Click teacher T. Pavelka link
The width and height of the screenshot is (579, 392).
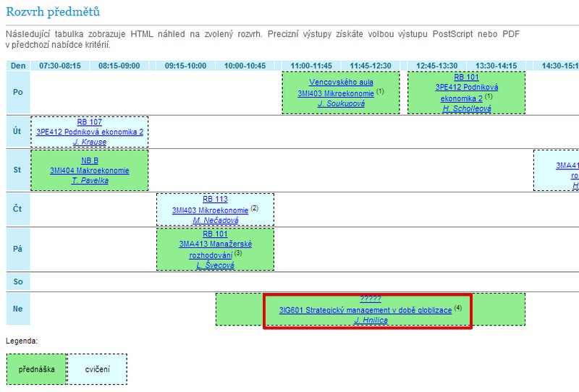click(90, 181)
